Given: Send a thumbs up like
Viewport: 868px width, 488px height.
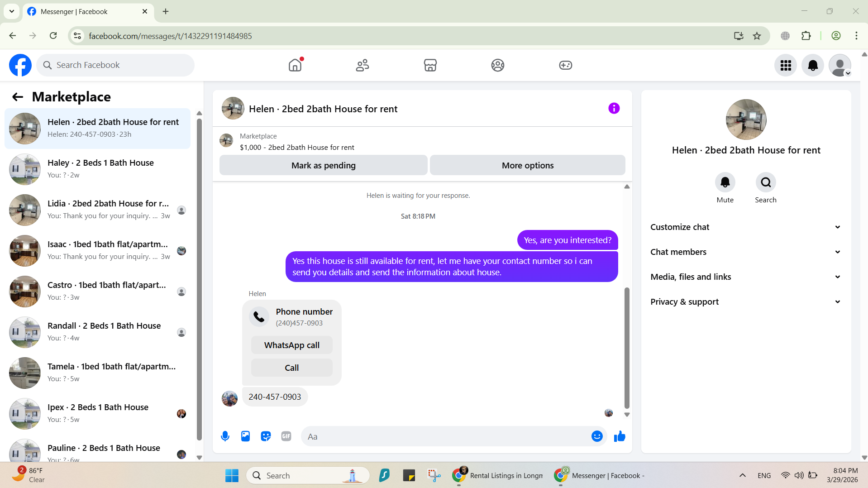Looking at the screenshot, I should [620, 436].
